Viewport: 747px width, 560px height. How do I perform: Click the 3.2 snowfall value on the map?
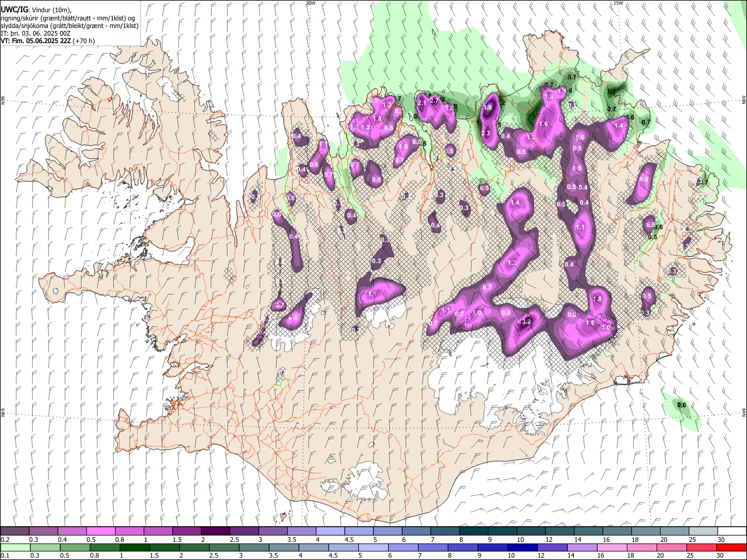[x=526, y=321]
